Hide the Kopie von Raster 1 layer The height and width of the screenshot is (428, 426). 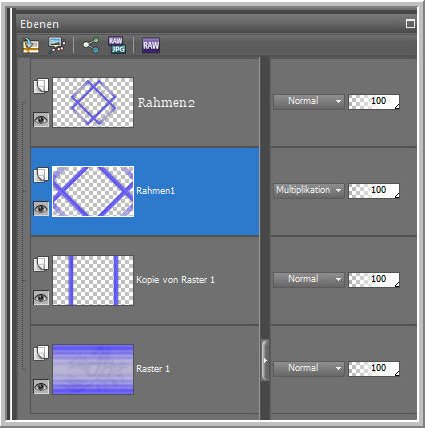click(41, 298)
